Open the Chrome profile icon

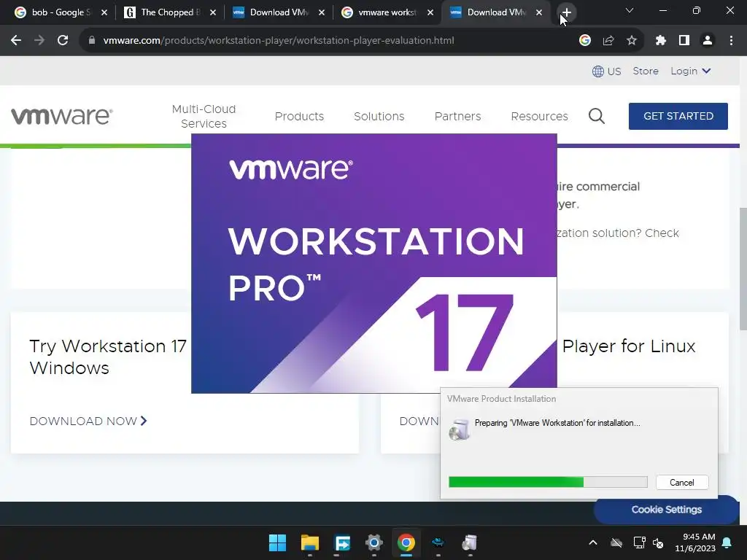click(x=708, y=41)
